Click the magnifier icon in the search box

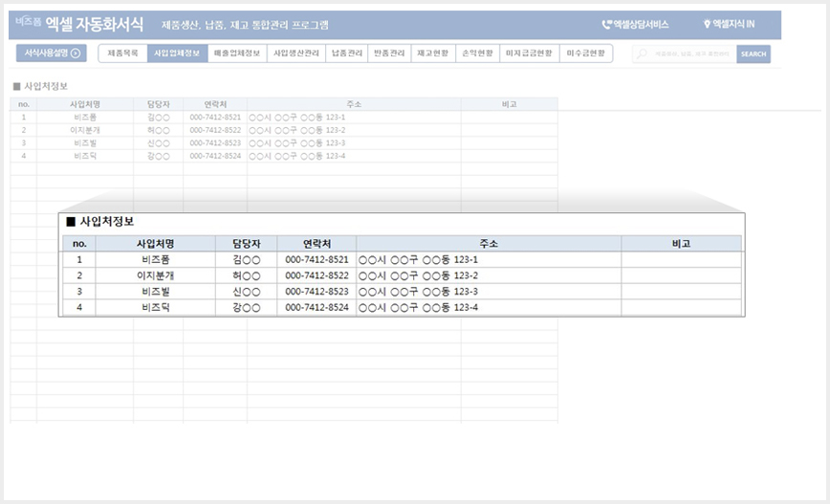click(x=642, y=54)
